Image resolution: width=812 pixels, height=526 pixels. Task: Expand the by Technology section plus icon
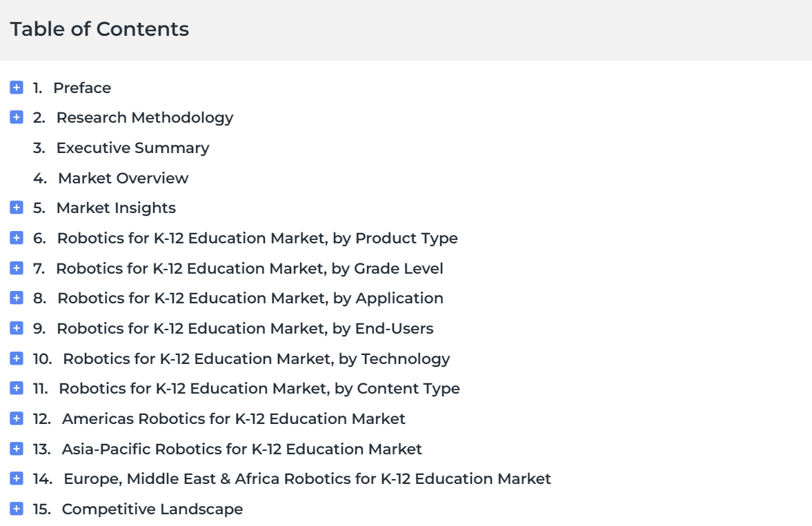(17, 358)
